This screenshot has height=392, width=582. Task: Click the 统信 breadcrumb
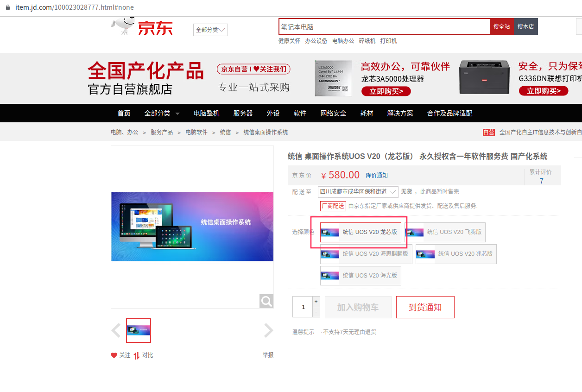tap(226, 132)
